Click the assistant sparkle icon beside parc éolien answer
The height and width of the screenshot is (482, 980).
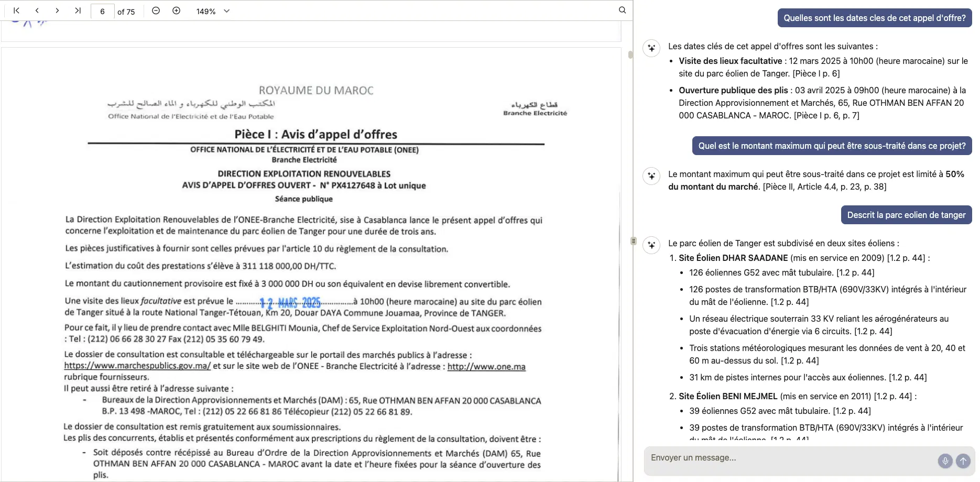click(x=651, y=245)
